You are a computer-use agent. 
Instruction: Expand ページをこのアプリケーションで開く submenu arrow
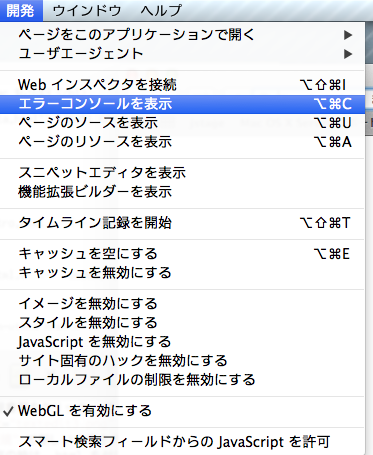(x=348, y=35)
